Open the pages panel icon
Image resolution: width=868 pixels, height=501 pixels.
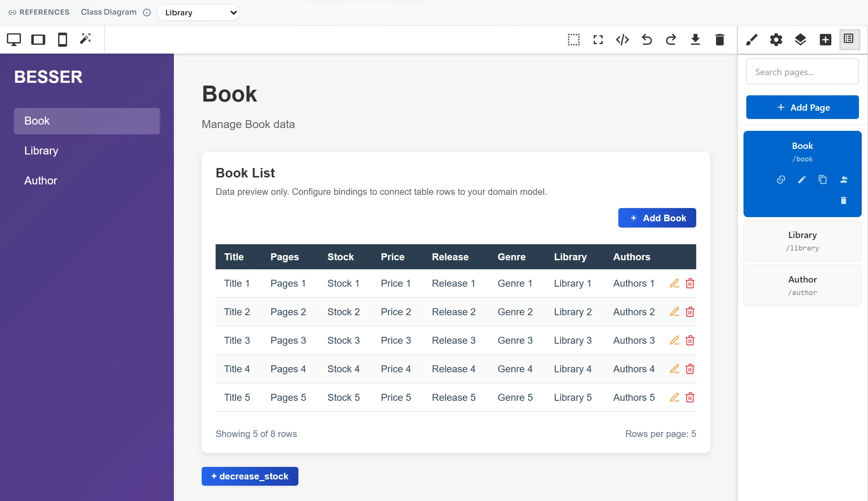(849, 39)
